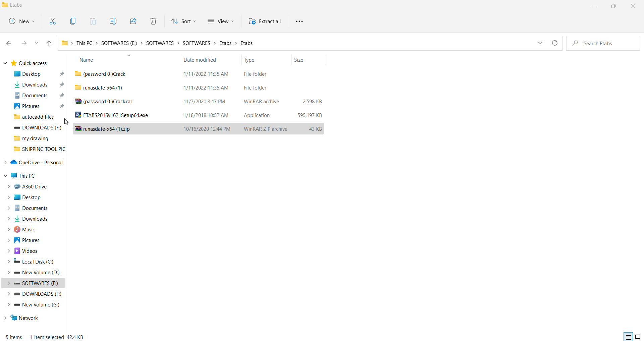
Task: Go back with the left arrow
Action: tap(9, 43)
